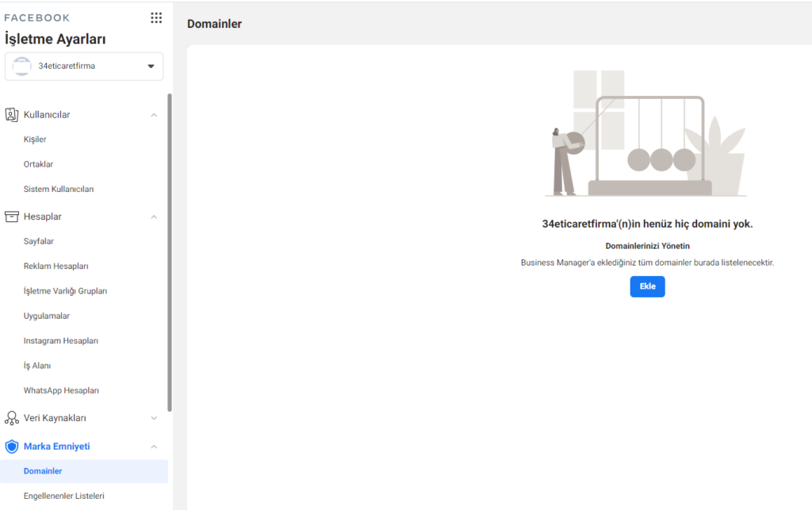The height and width of the screenshot is (510, 812).
Task: Collapse the Marka Emniyeti section chevron
Action: pos(154,447)
